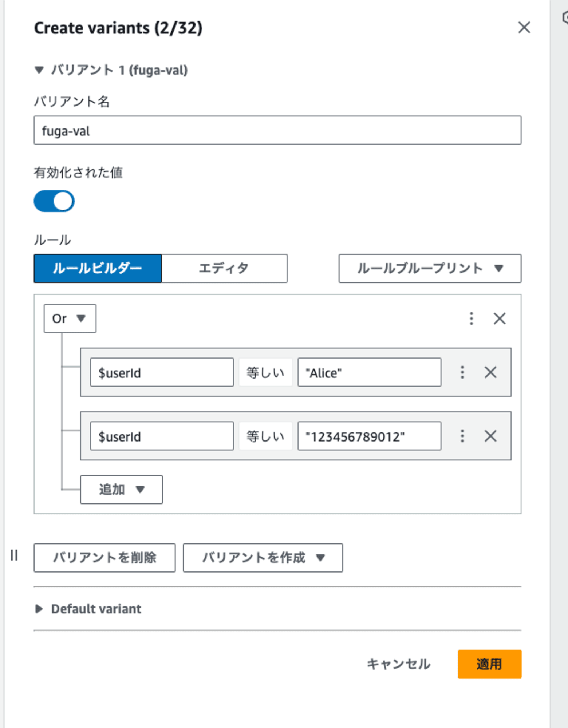Click the 適用 button

489,664
